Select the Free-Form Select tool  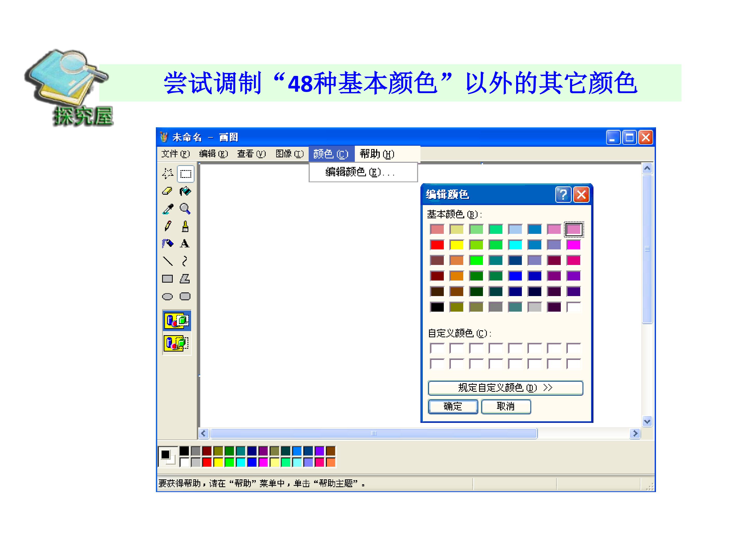(x=168, y=173)
